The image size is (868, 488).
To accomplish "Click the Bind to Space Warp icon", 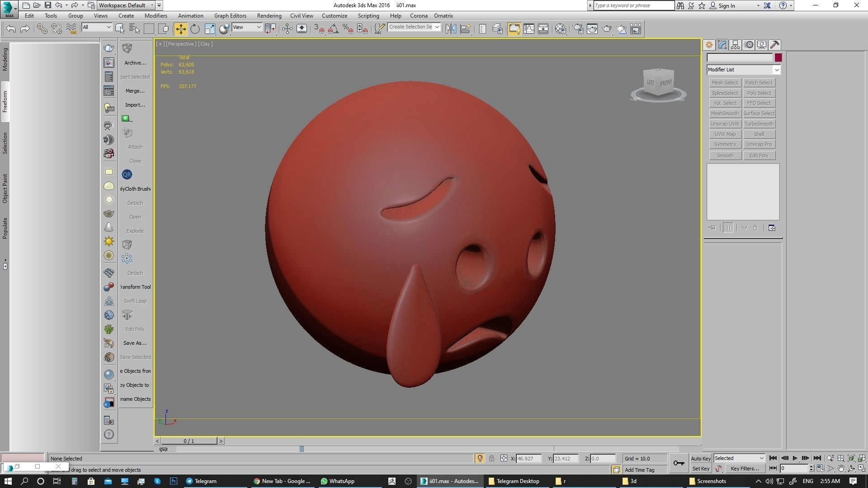I will pos(71,29).
